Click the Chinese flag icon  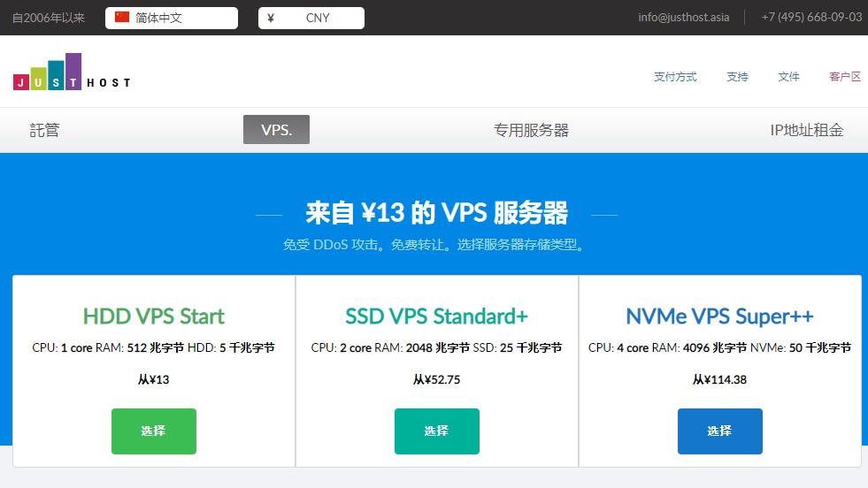[122, 17]
